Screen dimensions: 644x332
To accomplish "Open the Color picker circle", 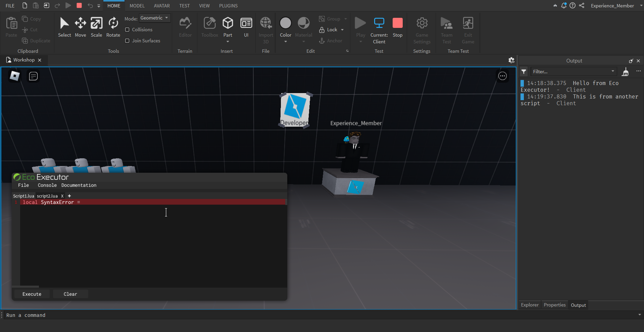I will [286, 23].
